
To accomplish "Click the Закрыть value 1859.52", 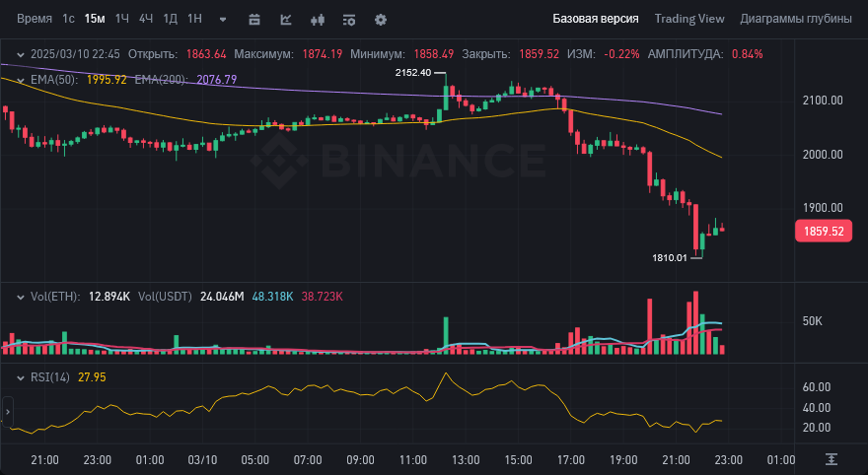I will coord(539,54).
